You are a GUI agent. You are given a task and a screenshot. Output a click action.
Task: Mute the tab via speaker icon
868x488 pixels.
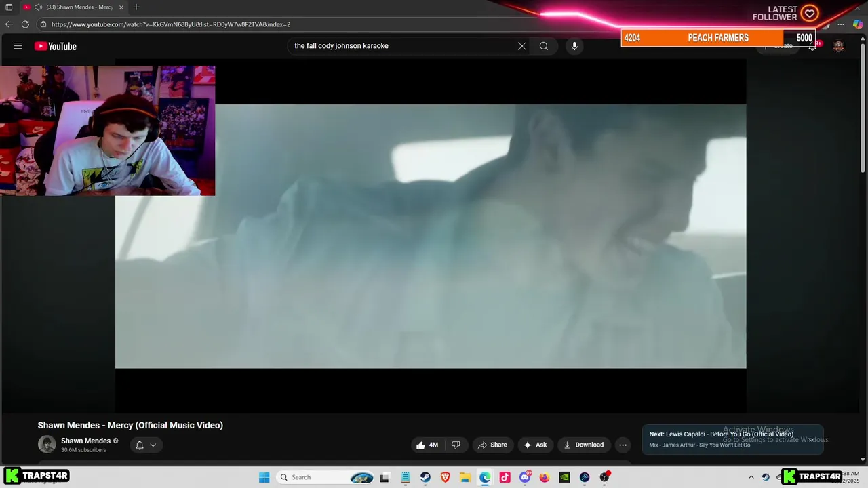point(38,7)
